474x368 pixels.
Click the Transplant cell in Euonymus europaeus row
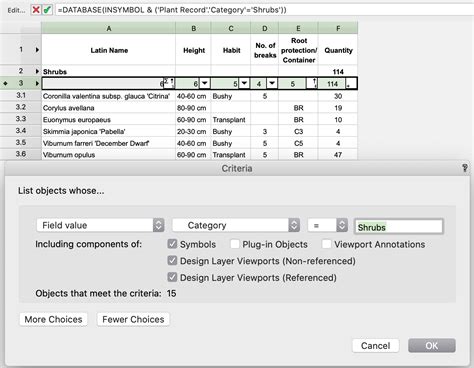231,120
